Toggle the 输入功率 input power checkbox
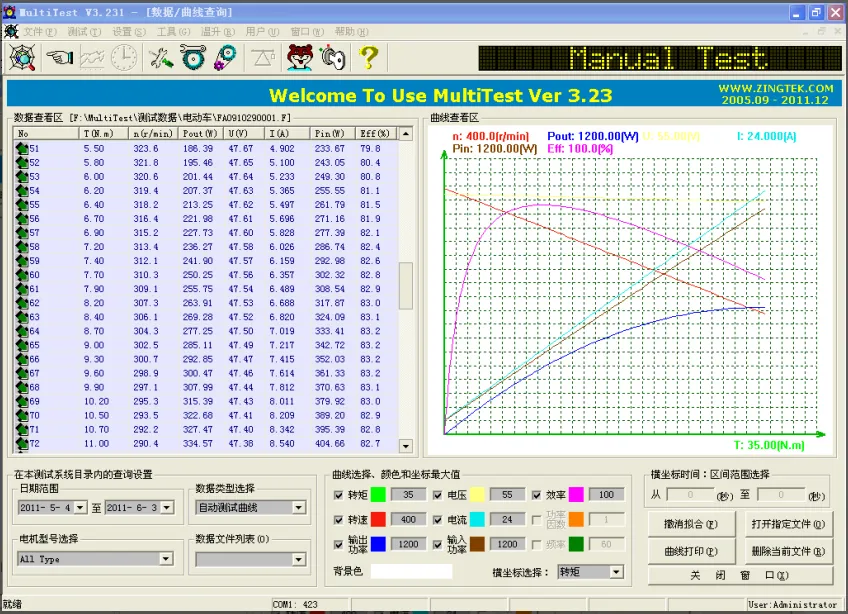Image resolution: width=848 pixels, height=614 pixels. [x=438, y=545]
